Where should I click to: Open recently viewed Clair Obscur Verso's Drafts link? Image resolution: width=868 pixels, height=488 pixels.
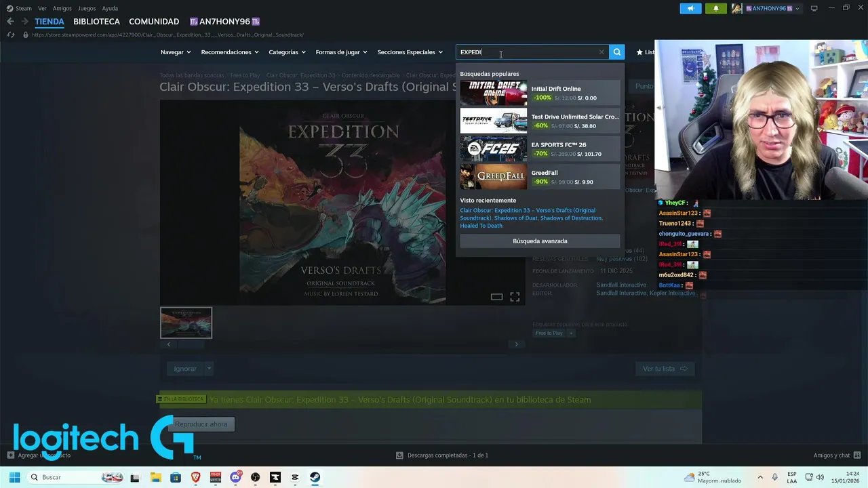click(x=528, y=214)
